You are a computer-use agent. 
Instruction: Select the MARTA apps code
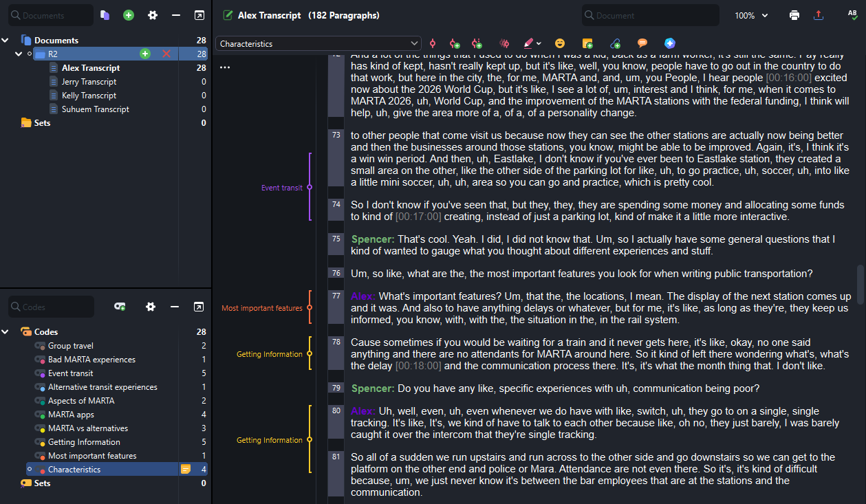[x=71, y=415]
